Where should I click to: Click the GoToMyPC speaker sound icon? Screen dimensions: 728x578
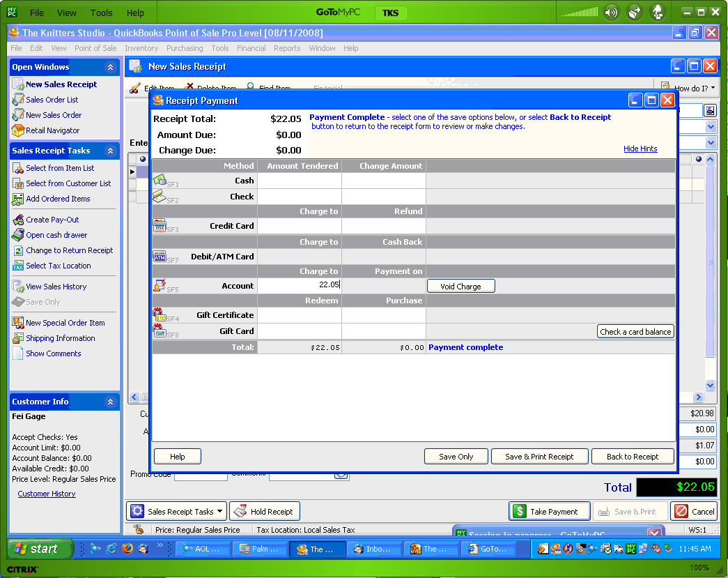(x=612, y=13)
